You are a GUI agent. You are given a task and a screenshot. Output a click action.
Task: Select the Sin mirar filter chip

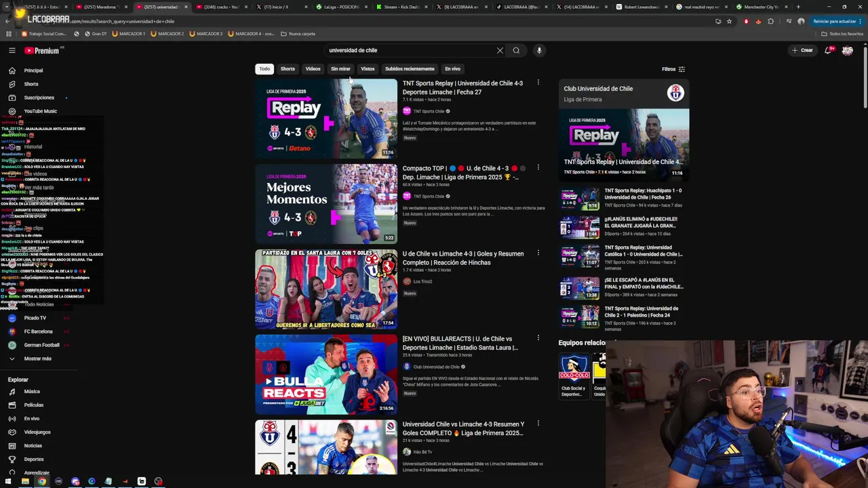pyautogui.click(x=340, y=69)
